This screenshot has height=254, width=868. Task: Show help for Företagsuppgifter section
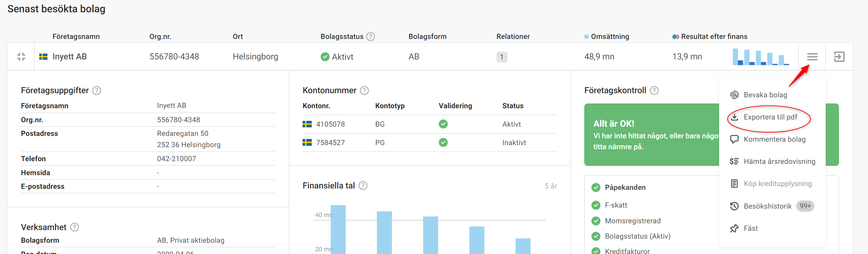click(x=97, y=90)
